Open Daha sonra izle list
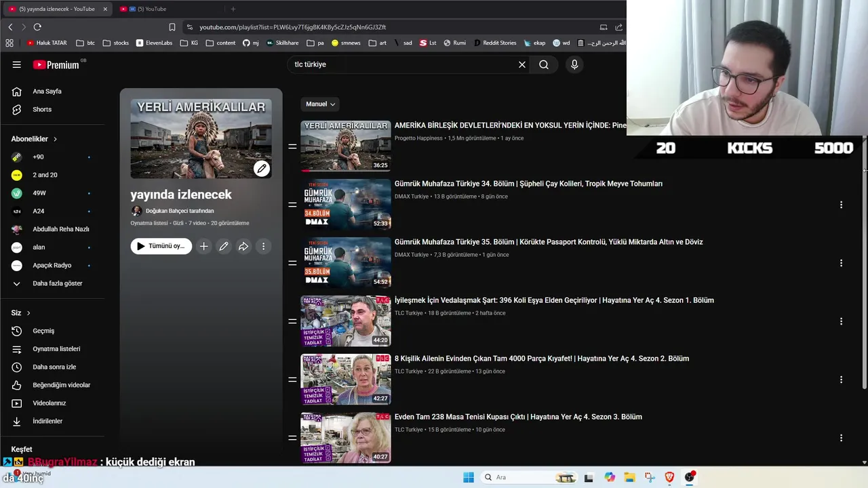 pyautogui.click(x=54, y=367)
